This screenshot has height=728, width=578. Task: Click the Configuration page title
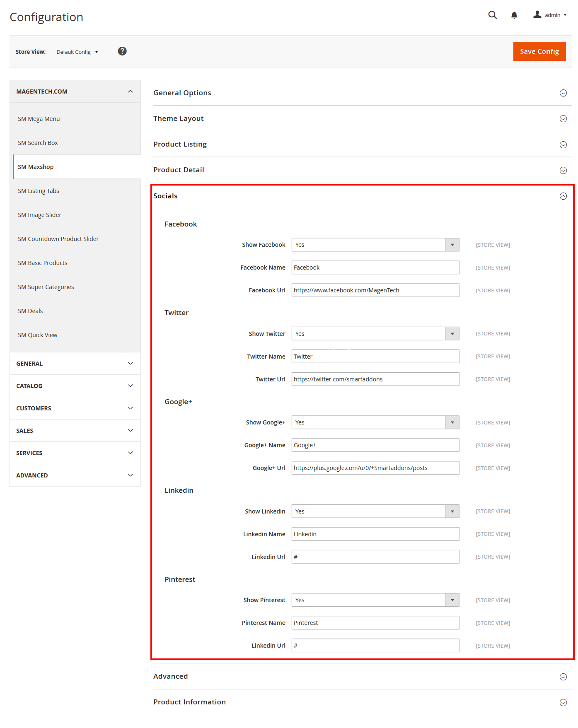46,17
